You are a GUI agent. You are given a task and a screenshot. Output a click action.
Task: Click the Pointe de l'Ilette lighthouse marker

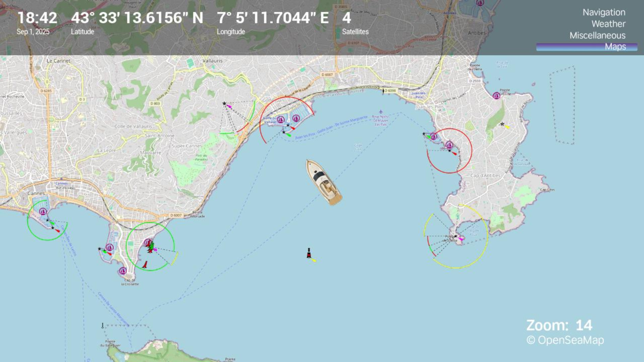pyautogui.click(x=456, y=236)
